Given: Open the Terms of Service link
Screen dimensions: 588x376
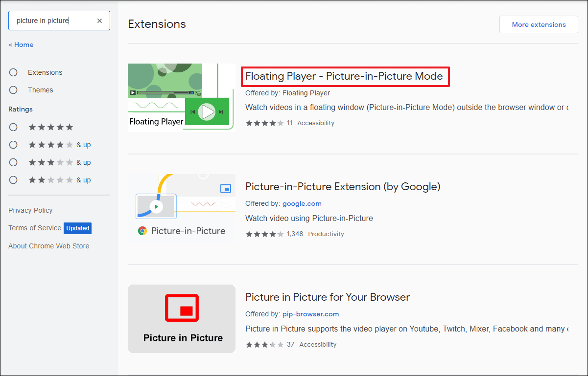Looking at the screenshot, I should point(35,228).
